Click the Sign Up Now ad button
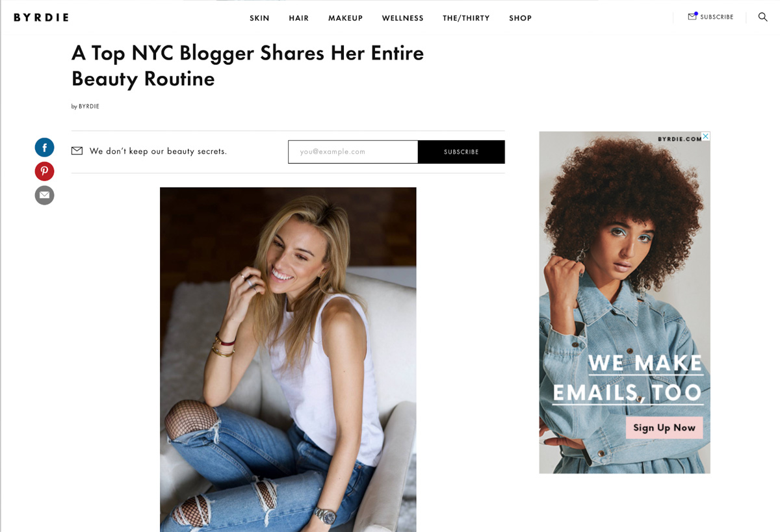 pyautogui.click(x=664, y=427)
